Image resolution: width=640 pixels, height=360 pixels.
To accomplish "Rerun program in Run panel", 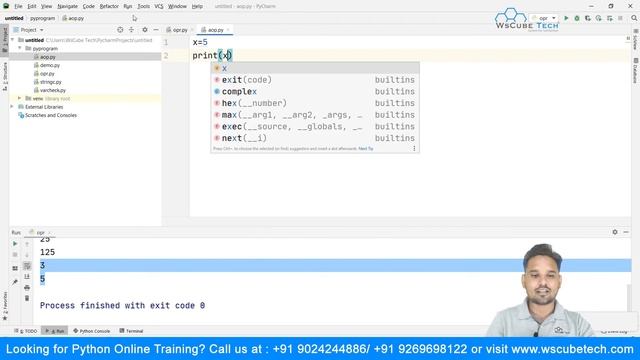I will [15, 244].
